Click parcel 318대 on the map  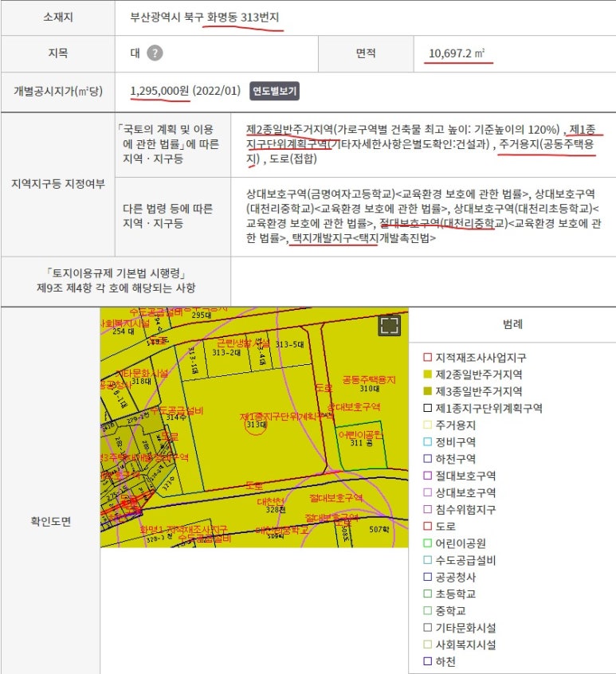pyautogui.click(x=141, y=381)
